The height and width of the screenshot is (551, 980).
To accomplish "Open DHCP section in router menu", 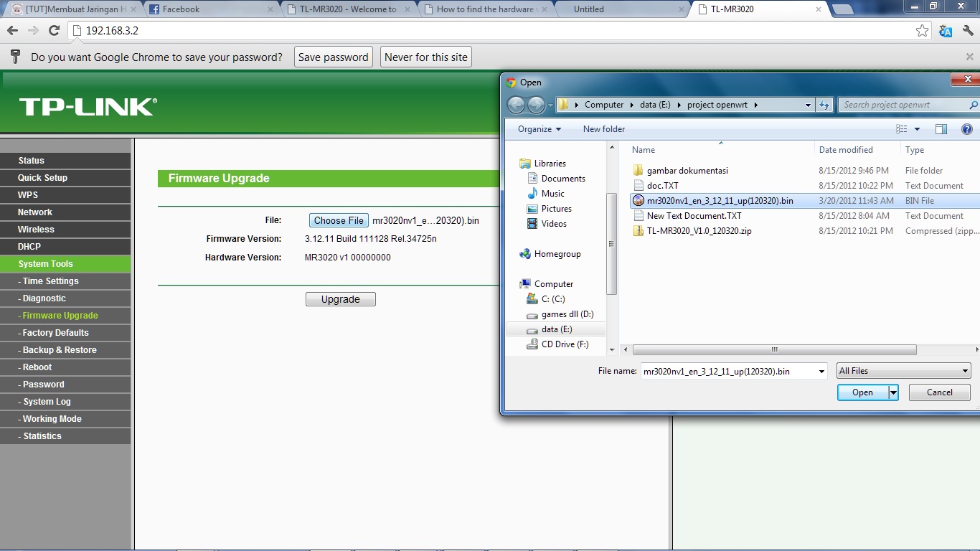I will click(x=65, y=247).
